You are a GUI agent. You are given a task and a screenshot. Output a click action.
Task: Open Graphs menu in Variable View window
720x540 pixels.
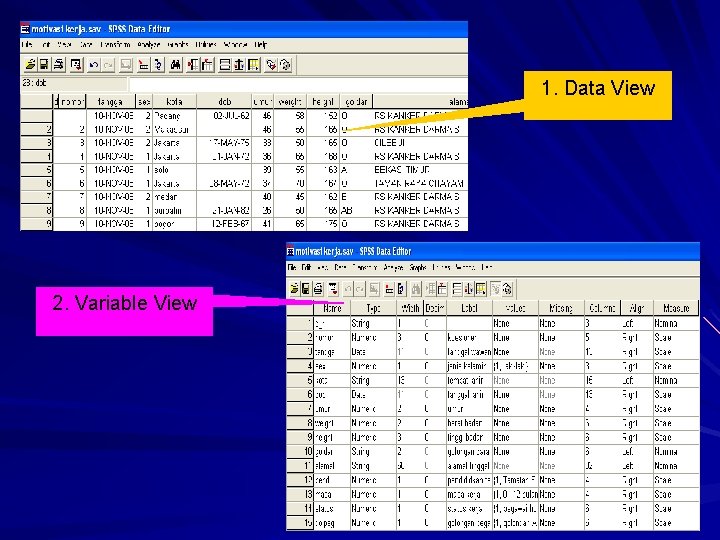point(417,267)
